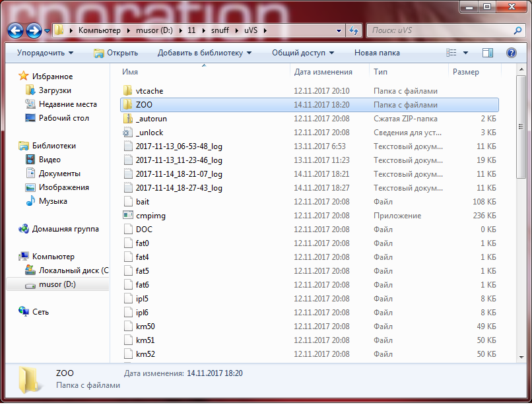Screen dimensions: 532x405
Task: Select the _unlock setup info file
Action: pyautogui.click(x=149, y=133)
